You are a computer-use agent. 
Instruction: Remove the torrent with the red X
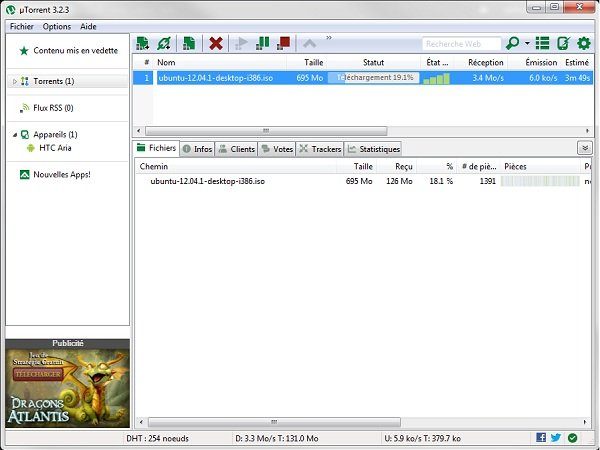coord(215,43)
